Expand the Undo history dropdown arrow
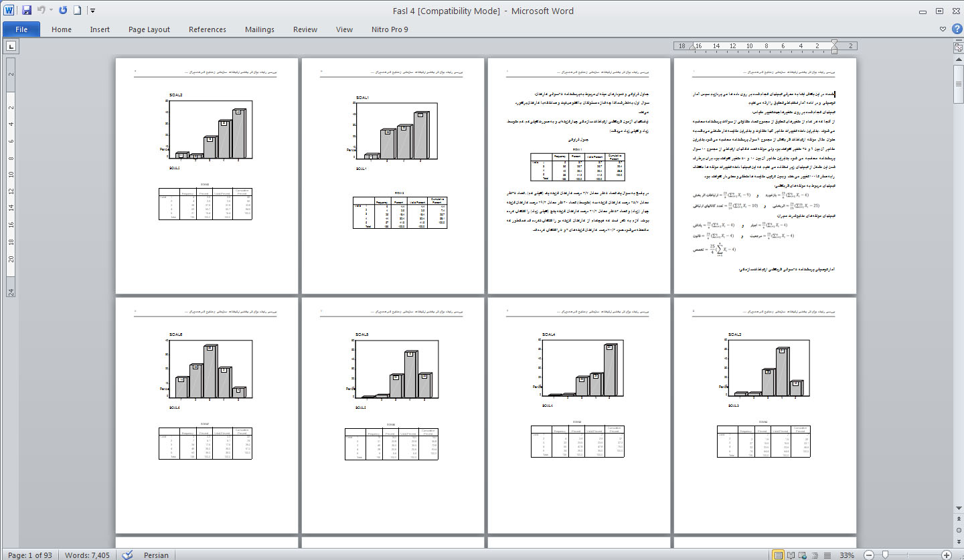964x560 pixels. (x=51, y=11)
